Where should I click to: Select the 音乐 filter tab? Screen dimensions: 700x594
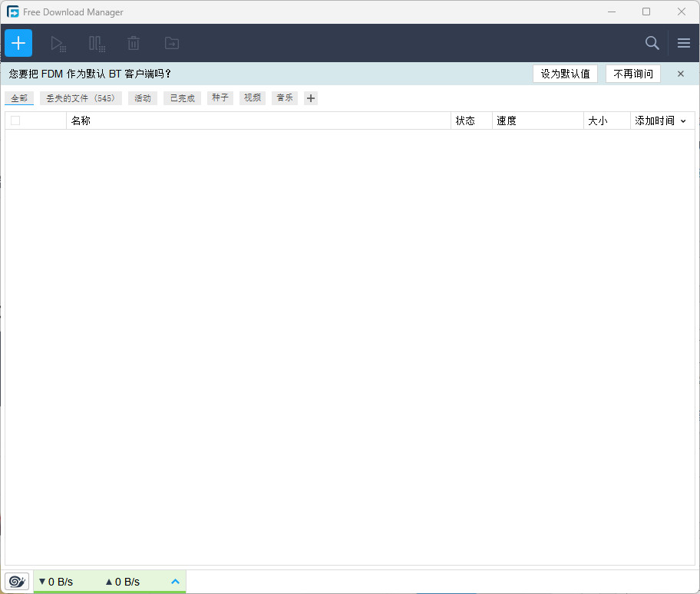284,98
